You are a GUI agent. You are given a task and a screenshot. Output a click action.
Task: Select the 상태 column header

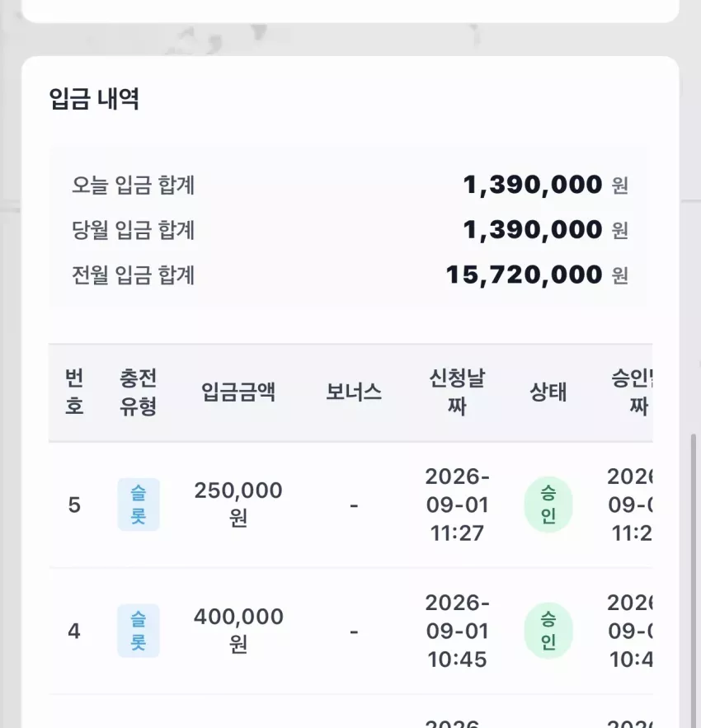point(548,392)
